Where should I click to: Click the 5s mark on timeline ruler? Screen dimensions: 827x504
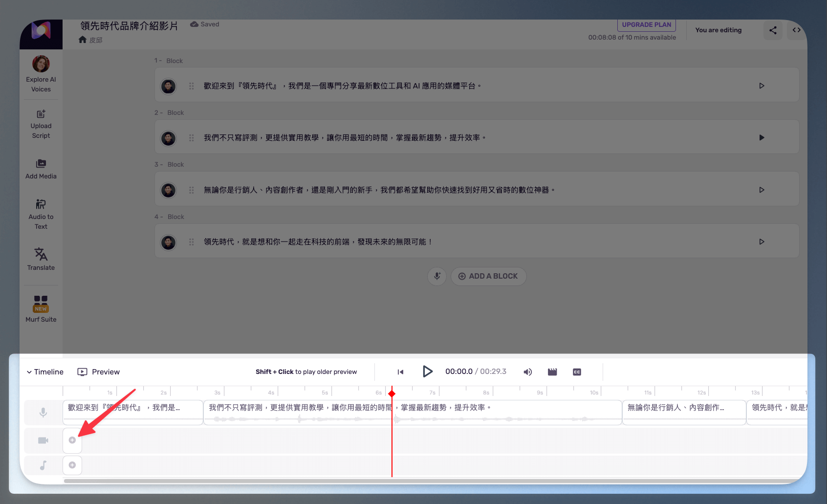tap(325, 393)
